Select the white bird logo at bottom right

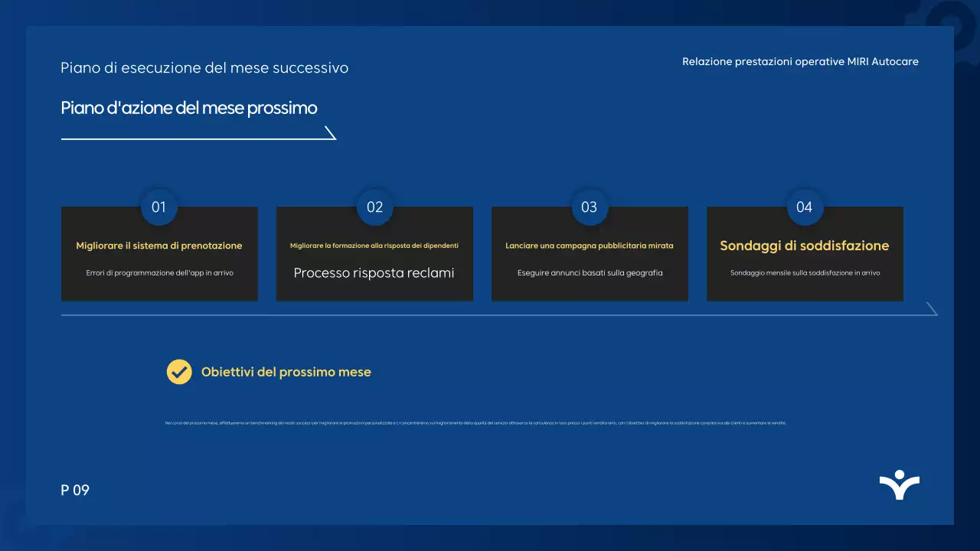click(900, 484)
